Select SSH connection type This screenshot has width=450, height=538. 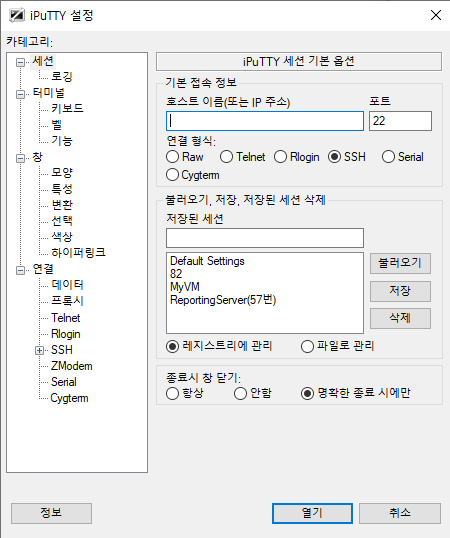click(x=347, y=157)
